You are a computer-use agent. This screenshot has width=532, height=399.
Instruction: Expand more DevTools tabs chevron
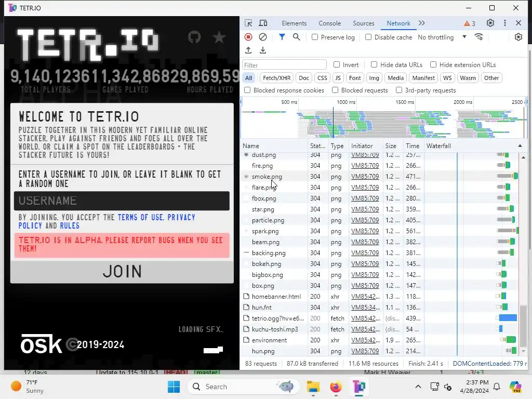click(422, 23)
